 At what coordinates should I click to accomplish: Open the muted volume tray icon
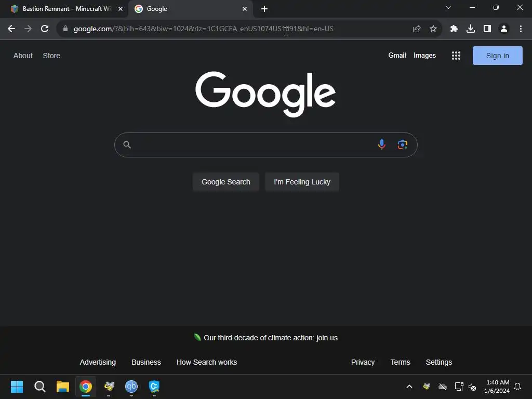(472, 387)
